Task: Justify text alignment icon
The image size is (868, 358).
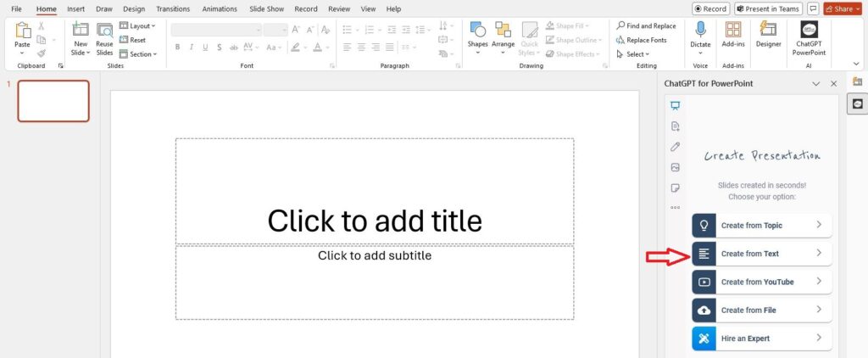Action: click(x=390, y=48)
